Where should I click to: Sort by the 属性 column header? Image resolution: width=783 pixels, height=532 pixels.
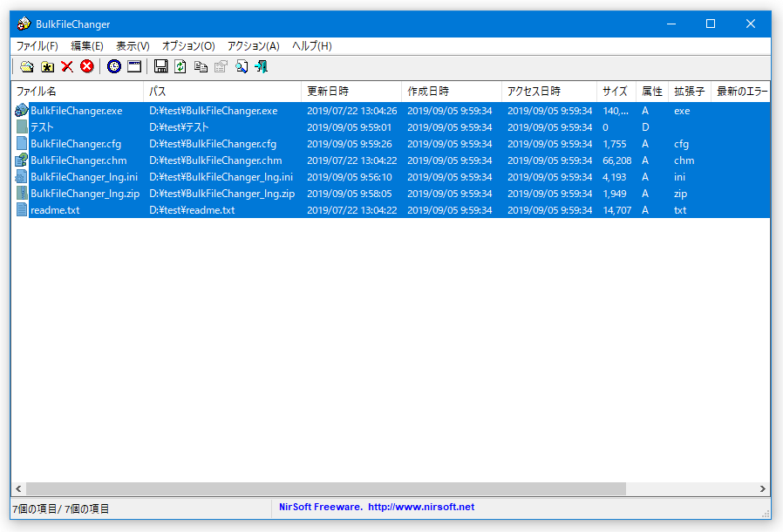(652, 91)
